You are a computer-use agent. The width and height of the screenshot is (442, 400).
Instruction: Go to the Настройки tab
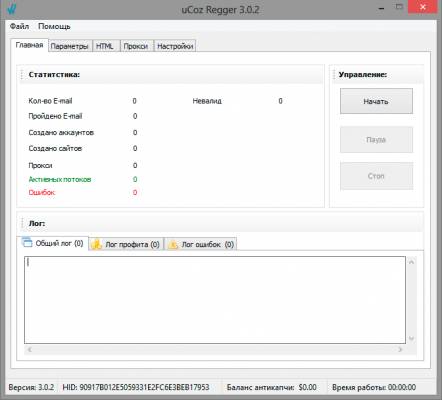click(175, 46)
